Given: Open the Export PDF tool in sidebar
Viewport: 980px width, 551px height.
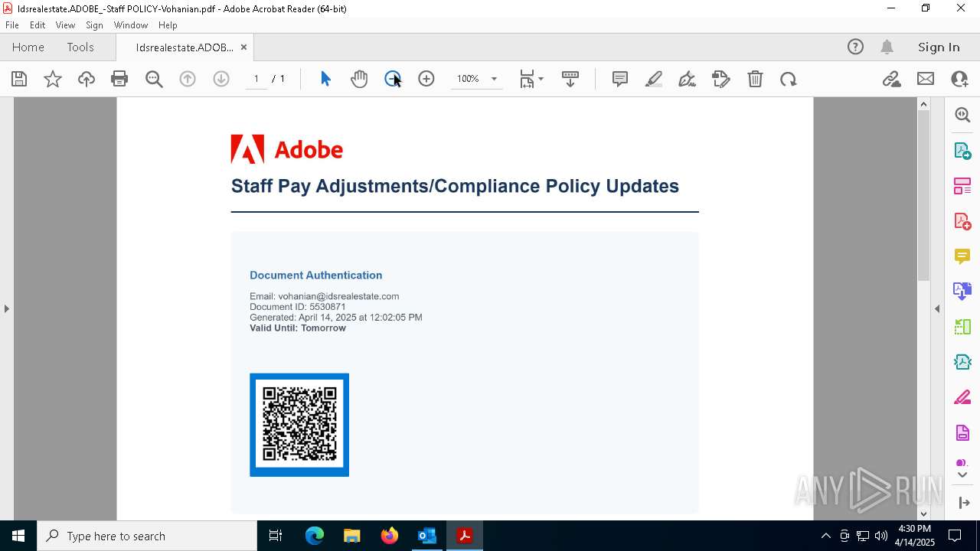Looking at the screenshot, I should pyautogui.click(x=962, y=150).
